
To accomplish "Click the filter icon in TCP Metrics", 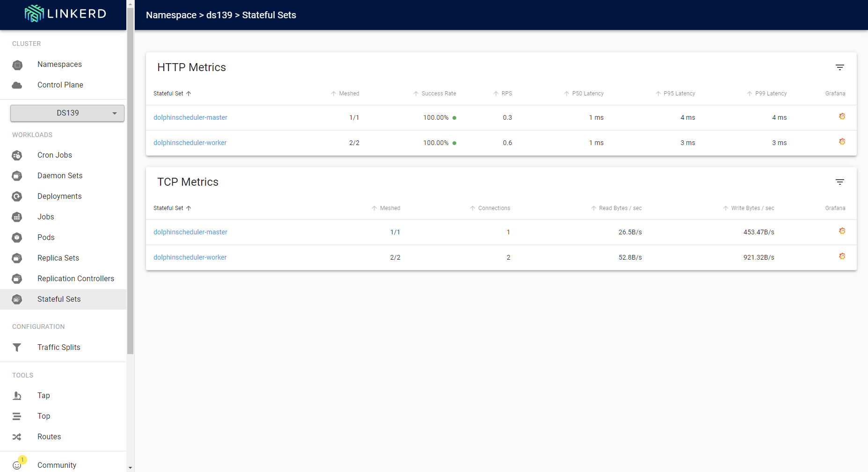I will (839, 182).
